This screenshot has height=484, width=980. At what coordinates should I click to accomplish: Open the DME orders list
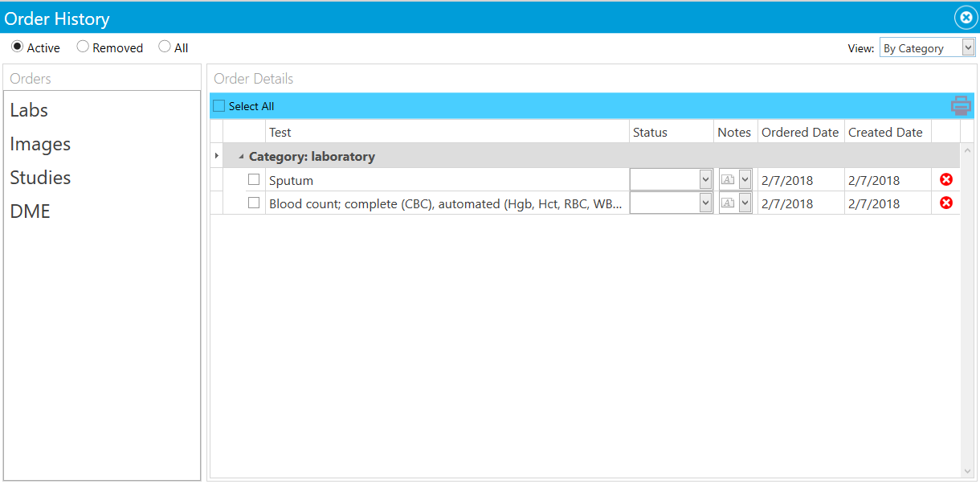coord(30,211)
